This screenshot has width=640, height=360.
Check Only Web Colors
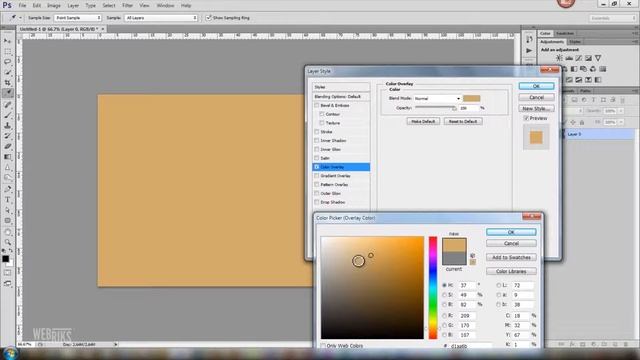(323, 346)
